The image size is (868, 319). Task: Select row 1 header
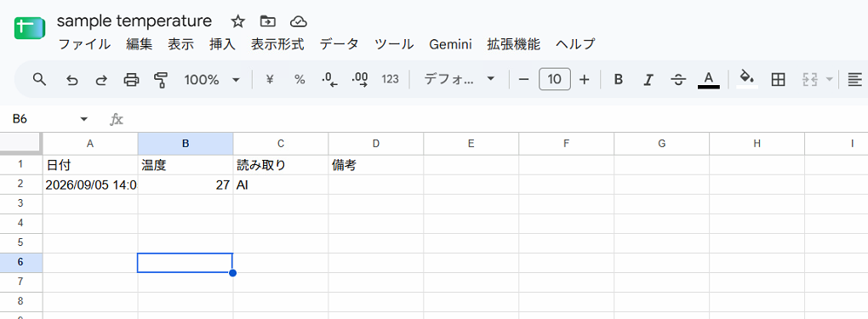coord(21,165)
